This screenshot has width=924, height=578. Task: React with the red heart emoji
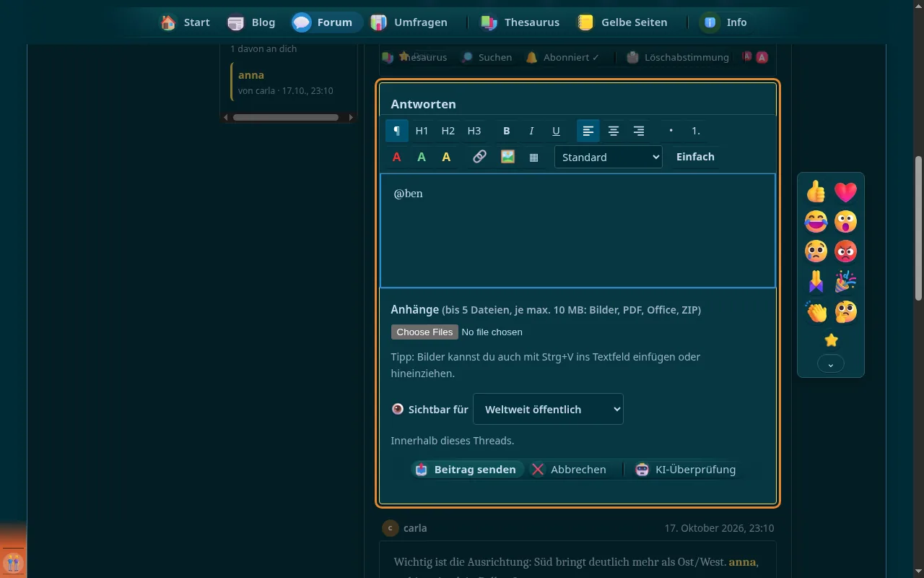pos(845,191)
